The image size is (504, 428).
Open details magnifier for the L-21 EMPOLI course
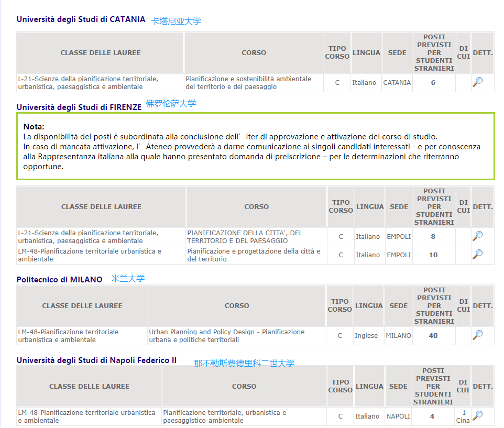(478, 236)
